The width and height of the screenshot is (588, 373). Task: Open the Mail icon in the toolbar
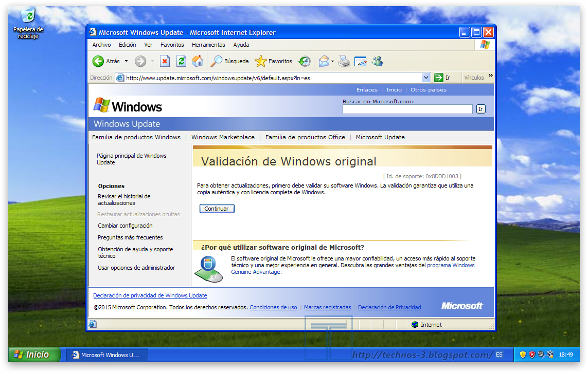pos(324,61)
